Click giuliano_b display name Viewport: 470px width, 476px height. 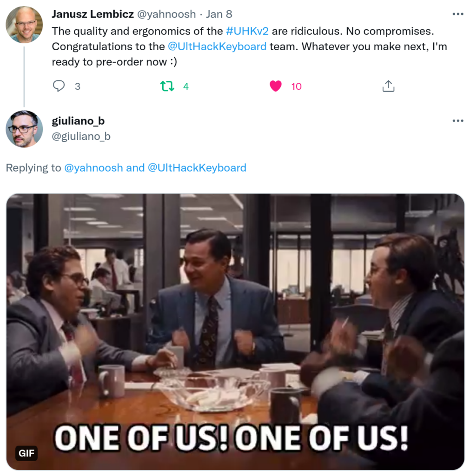click(78, 121)
